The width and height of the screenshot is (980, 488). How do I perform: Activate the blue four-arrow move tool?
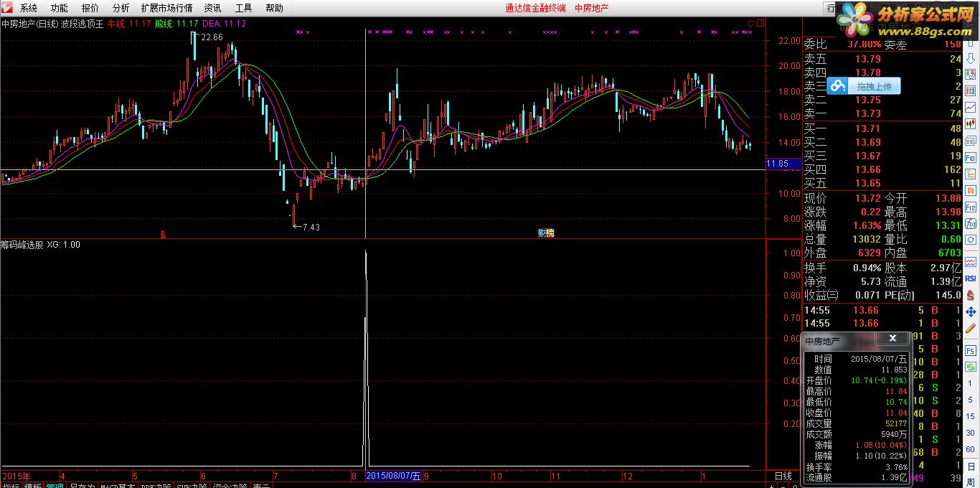(x=970, y=311)
